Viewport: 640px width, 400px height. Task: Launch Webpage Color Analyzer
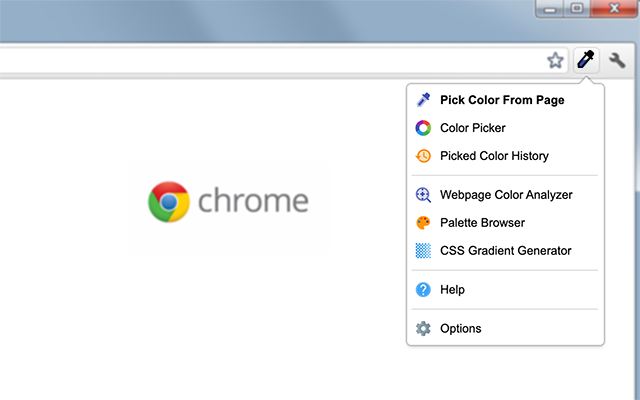[506, 195]
